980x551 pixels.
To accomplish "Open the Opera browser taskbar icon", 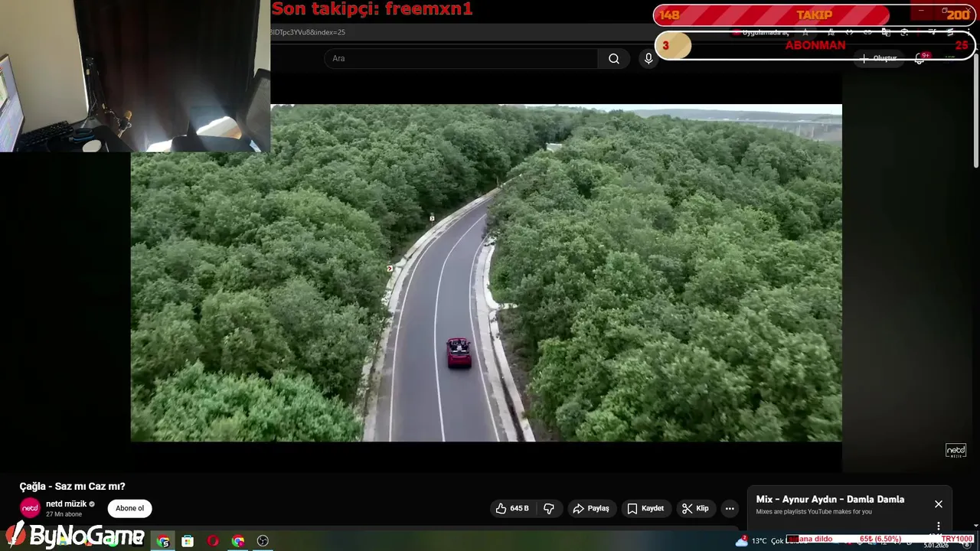I will [213, 541].
